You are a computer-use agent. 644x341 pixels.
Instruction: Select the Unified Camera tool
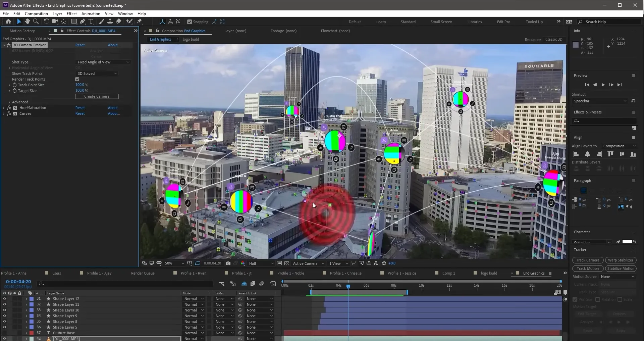[x=55, y=21]
